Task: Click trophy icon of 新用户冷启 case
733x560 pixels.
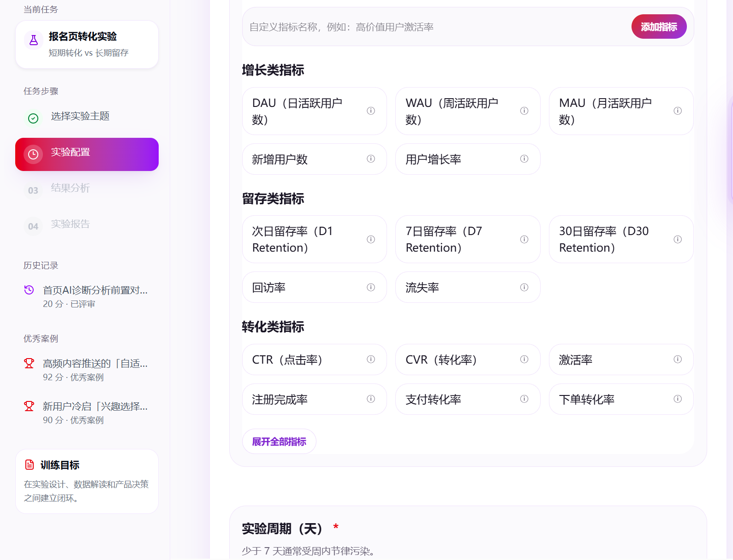Action: click(x=29, y=406)
